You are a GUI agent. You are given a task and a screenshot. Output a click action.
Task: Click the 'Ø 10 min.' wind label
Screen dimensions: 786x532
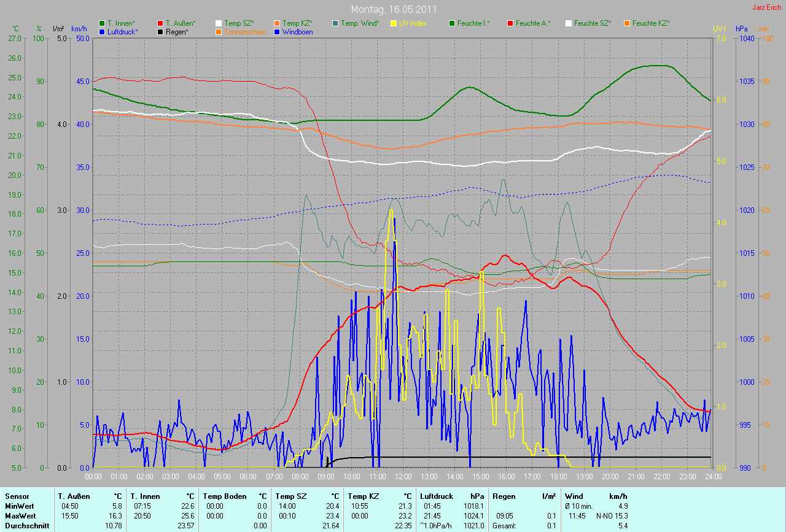(x=578, y=506)
